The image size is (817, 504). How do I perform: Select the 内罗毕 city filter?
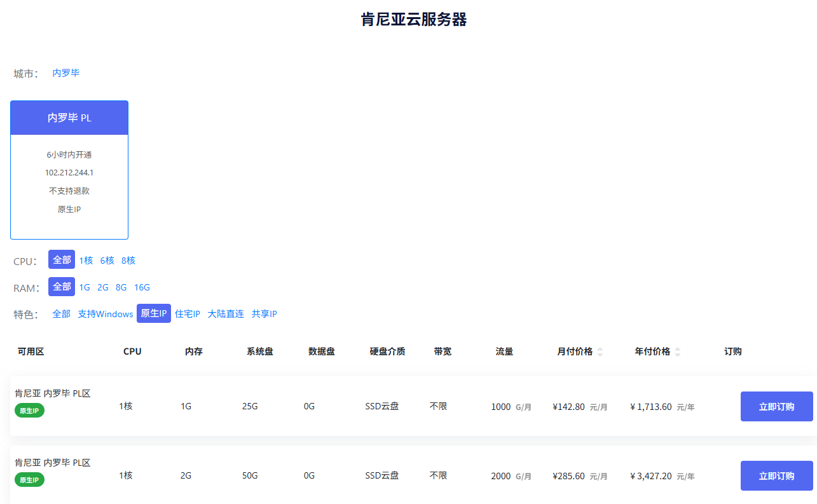66,73
